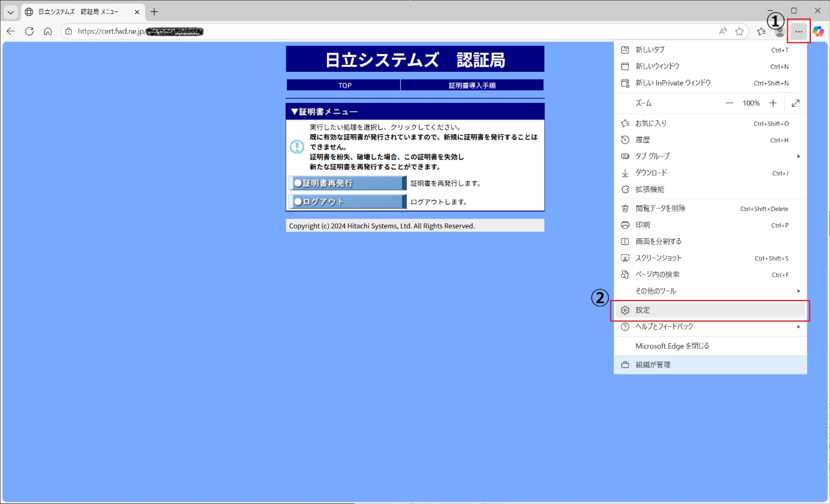The width and height of the screenshot is (830, 504).
Task: Add page to favorites star icon
Action: 740,31
